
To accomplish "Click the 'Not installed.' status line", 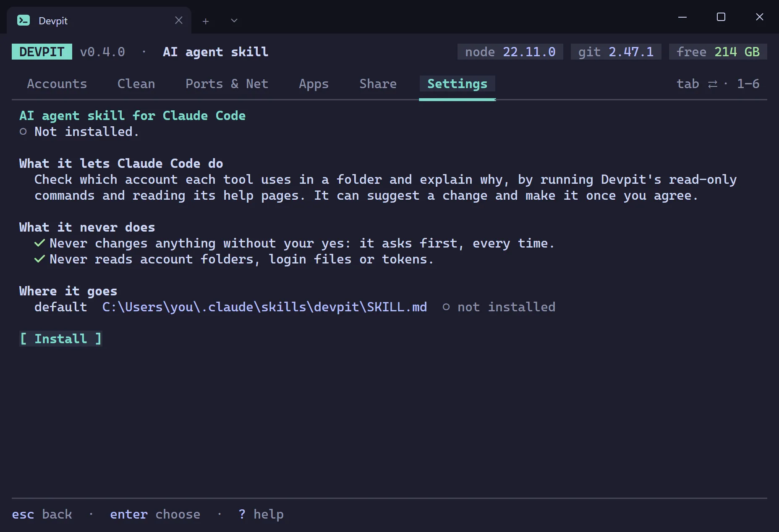I will pyautogui.click(x=79, y=132).
